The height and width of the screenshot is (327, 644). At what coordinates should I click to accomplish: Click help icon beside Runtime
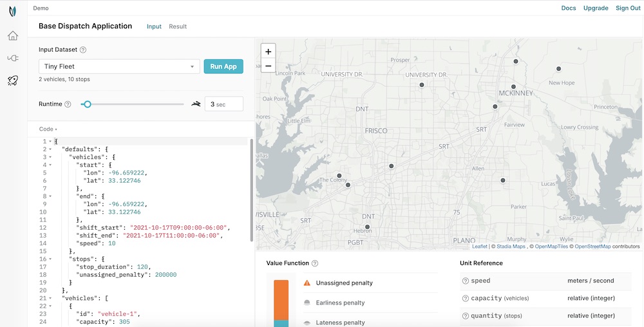tap(68, 104)
